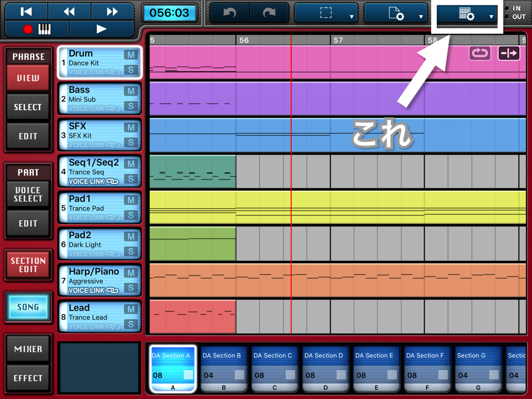
Task: Toggle Voice Link on Drum track
Action: (94, 72)
